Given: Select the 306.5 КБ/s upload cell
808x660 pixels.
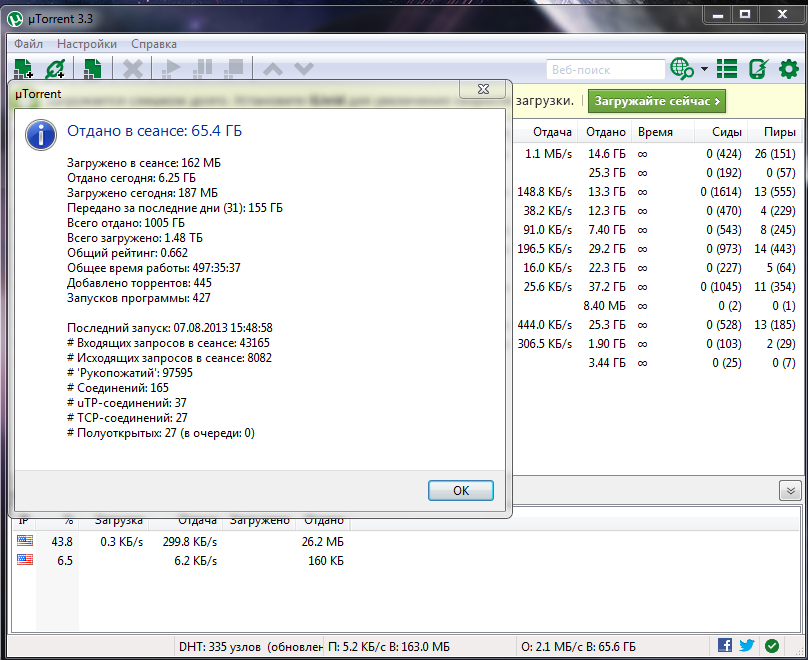Looking at the screenshot, I should pos(545,345).
